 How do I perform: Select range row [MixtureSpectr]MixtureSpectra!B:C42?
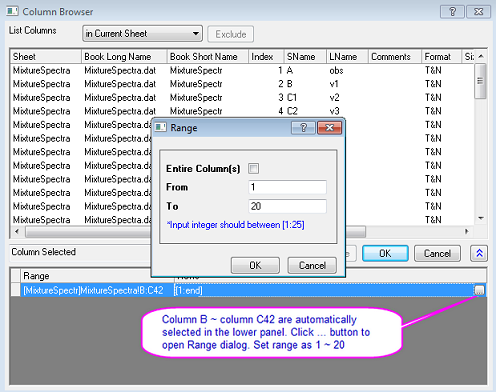coord(93,290)
